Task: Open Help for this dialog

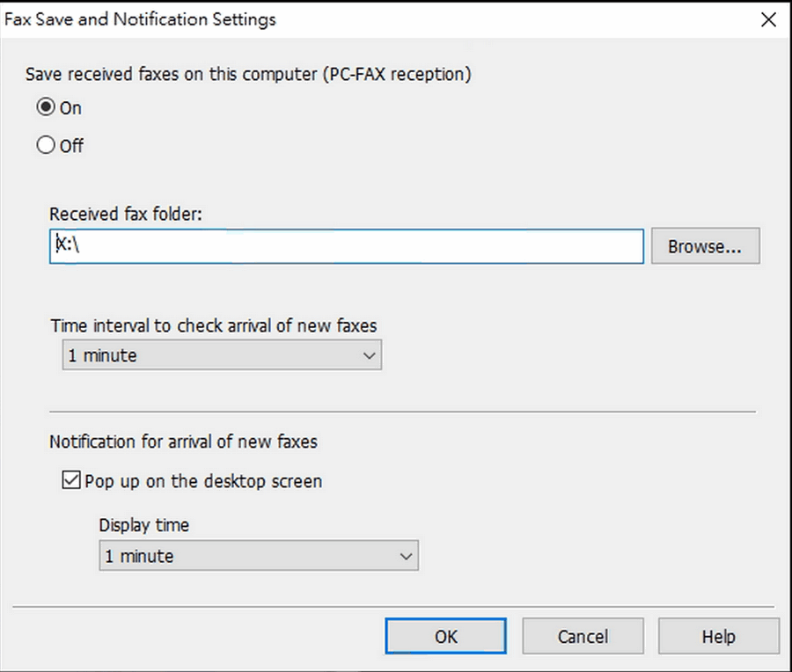Action: coord(718,636)
